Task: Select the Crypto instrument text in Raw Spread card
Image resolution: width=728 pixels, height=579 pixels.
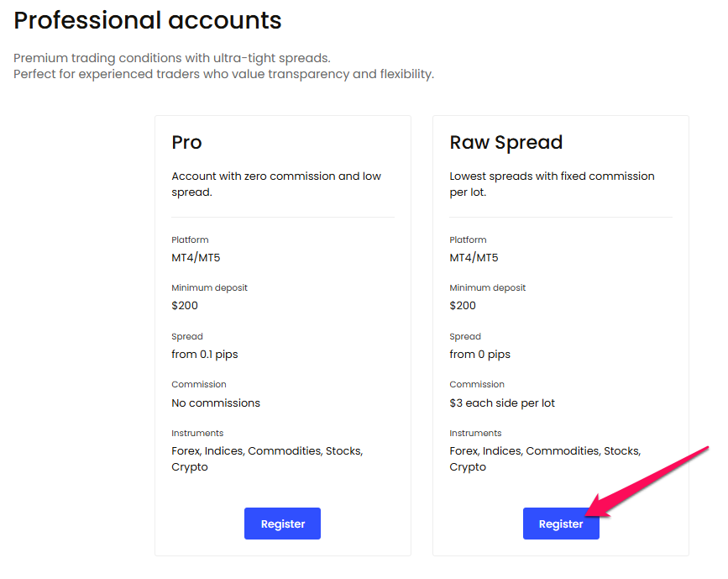Action: (x=468, y=466)
